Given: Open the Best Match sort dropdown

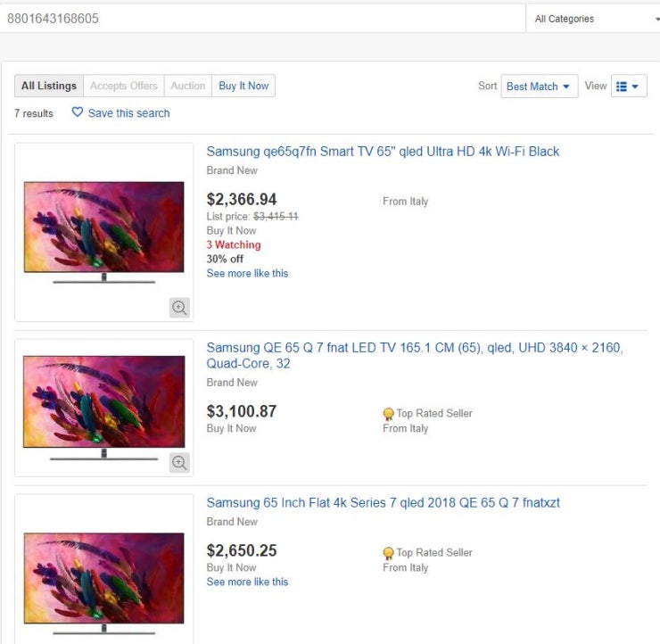Looking at the screenshot, I should tap(539, 87).
